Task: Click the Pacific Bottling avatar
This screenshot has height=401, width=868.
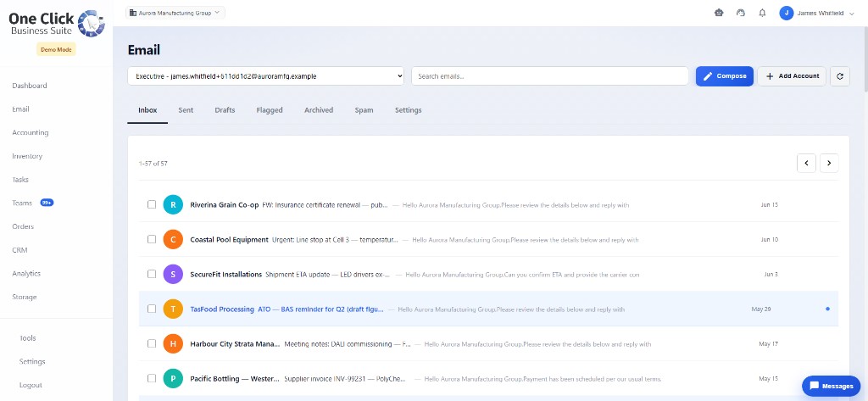Action: 173,378
